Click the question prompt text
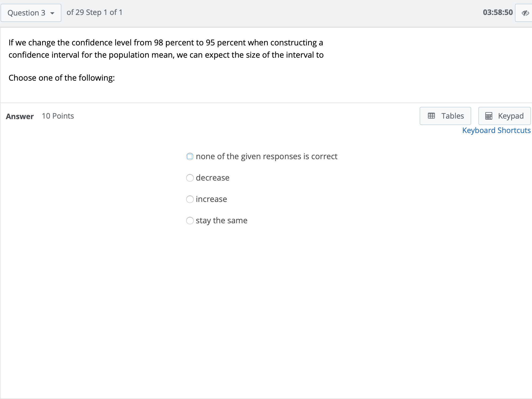This screenshot has height=399, width=532. coord(166,49)
